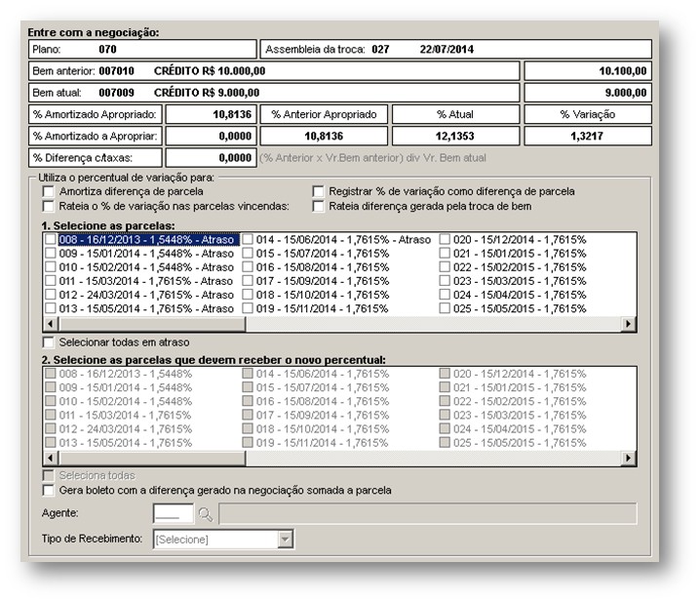This screenshot has height=603, width=700.
Task: Click left arrow of first parcelas scrollbar
Action: [51, 324]
